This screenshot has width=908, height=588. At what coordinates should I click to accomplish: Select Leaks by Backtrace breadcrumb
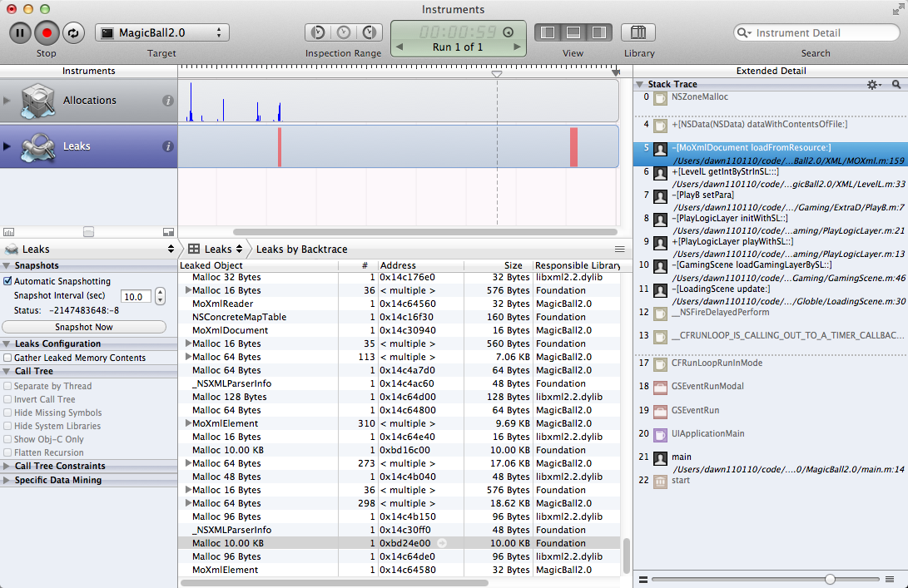pos(302,249)
